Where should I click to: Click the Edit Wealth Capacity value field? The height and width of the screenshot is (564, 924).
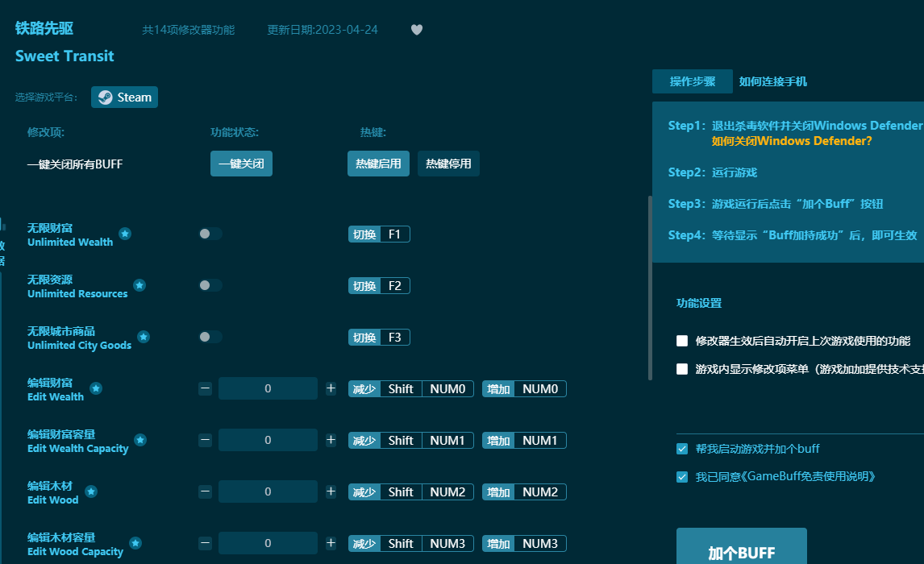(x=268, y=440)
